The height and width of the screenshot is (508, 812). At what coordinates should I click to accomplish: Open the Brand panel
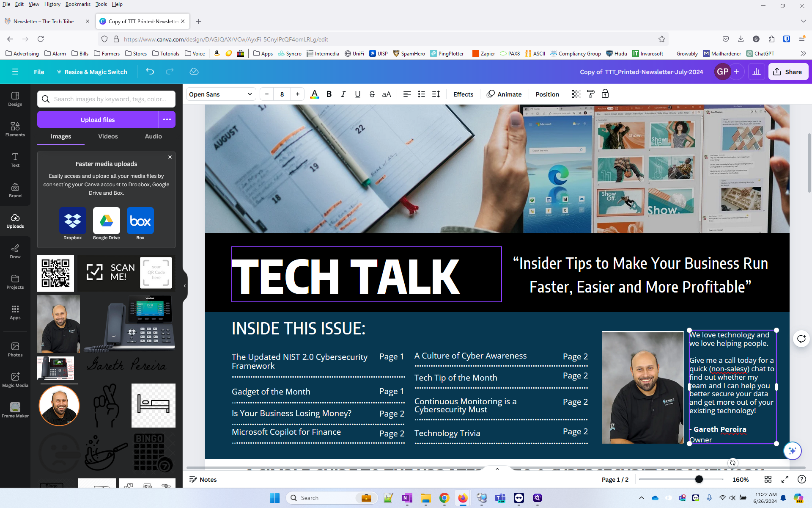click(x=15, y=190)
